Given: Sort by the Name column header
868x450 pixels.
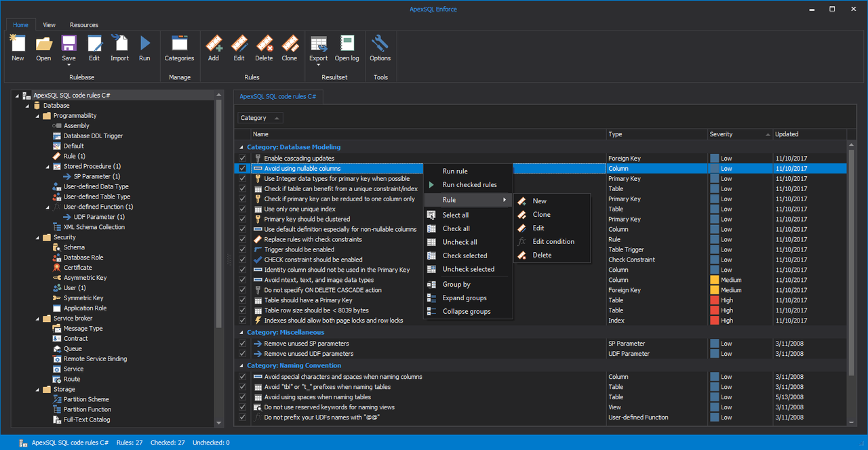Looking at the screenshot, I should tap(429, 134).
